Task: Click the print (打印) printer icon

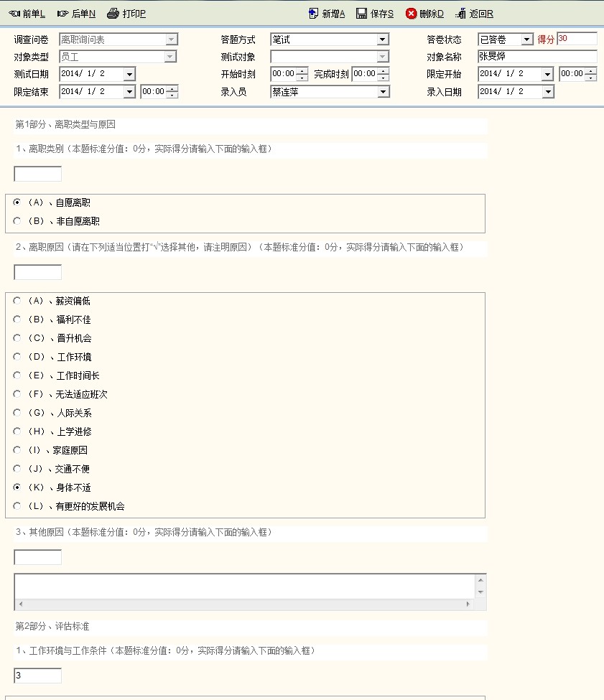Action: (113, 14)
